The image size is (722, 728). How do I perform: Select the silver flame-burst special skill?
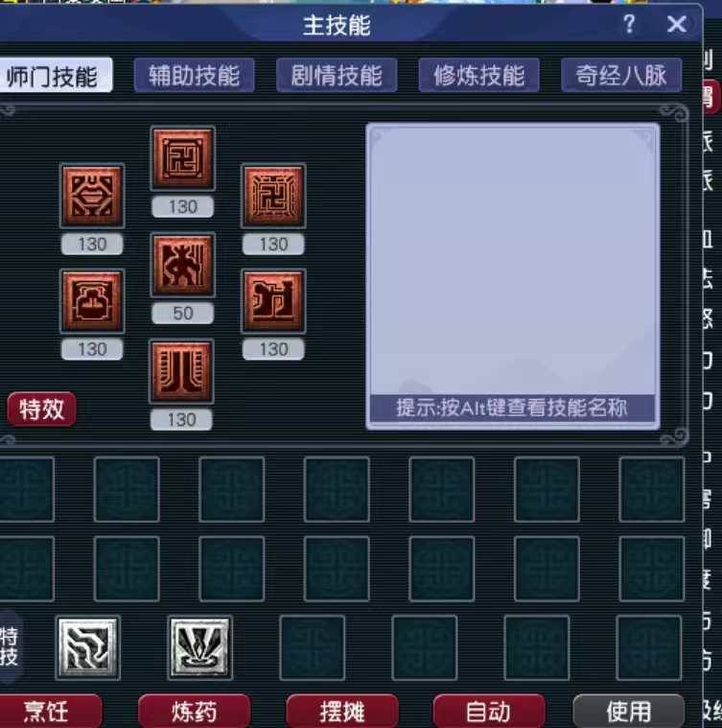pyautogui.click(x=199, y=647)
